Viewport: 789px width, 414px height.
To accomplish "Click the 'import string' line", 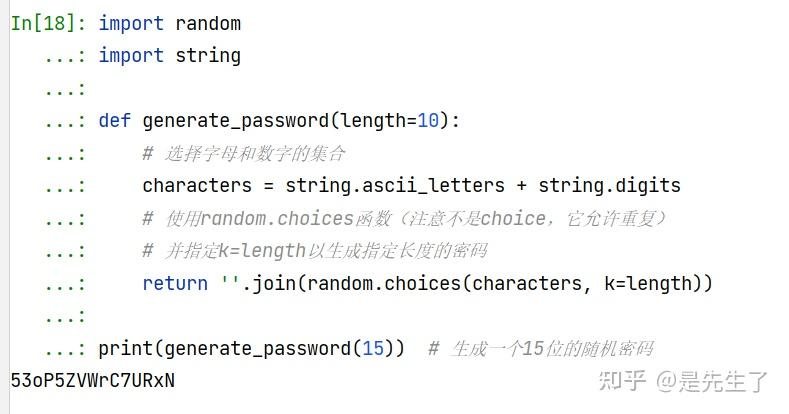I will tap(169, 56).
